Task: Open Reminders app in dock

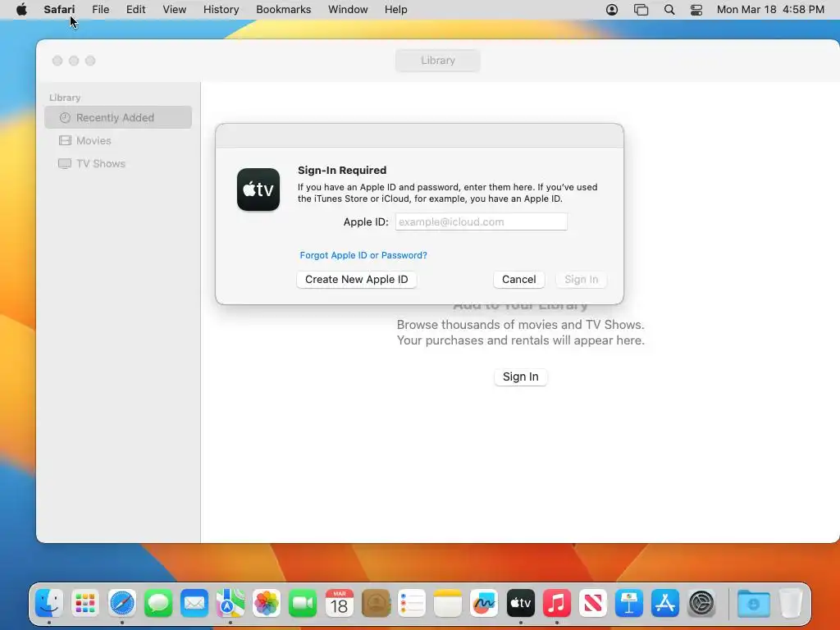Action: click(412, 603)
